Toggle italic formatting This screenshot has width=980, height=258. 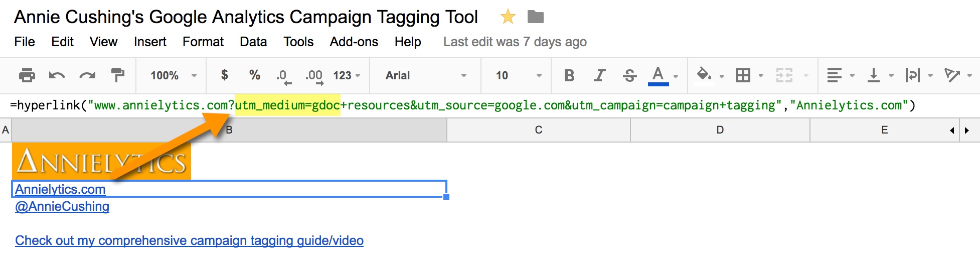[599, 76]
